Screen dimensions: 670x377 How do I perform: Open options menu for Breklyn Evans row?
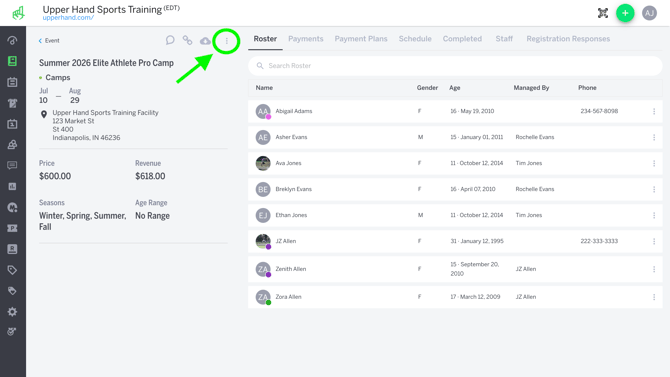coord(654,189)
